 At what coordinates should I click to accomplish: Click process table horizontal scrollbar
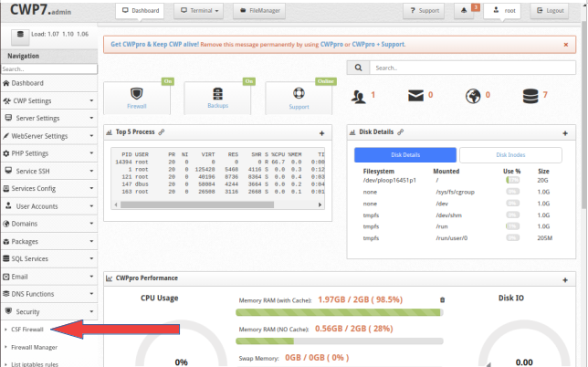pyautogui.click(x=197, y=204)
